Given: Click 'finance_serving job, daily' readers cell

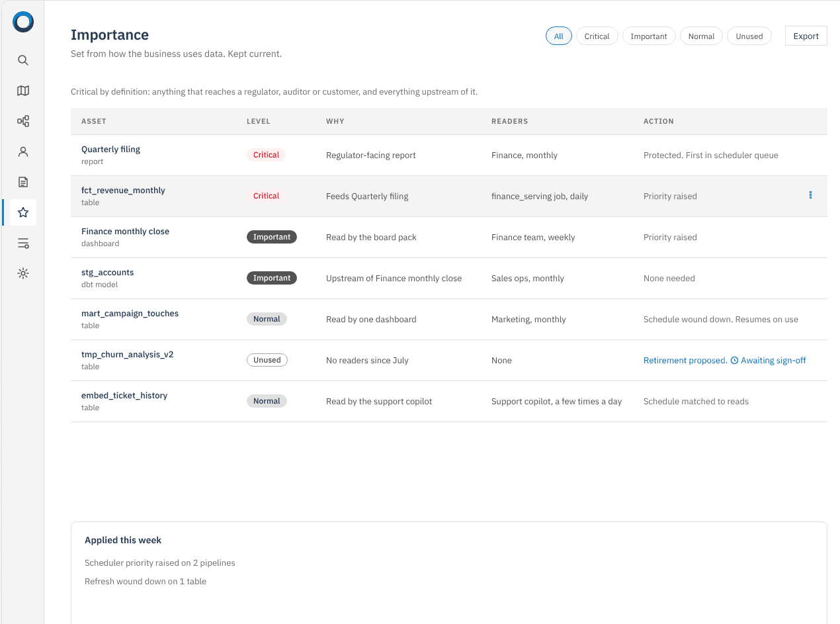Looking at the screenshot, I should (540, 197).
